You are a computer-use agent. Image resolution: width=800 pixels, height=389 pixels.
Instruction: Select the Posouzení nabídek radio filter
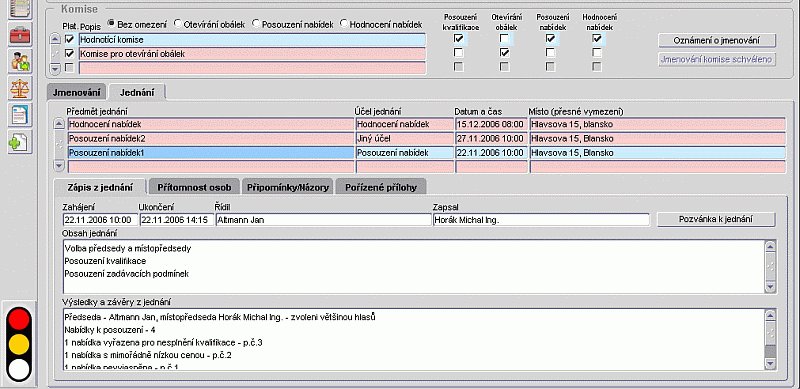point(256,23)
